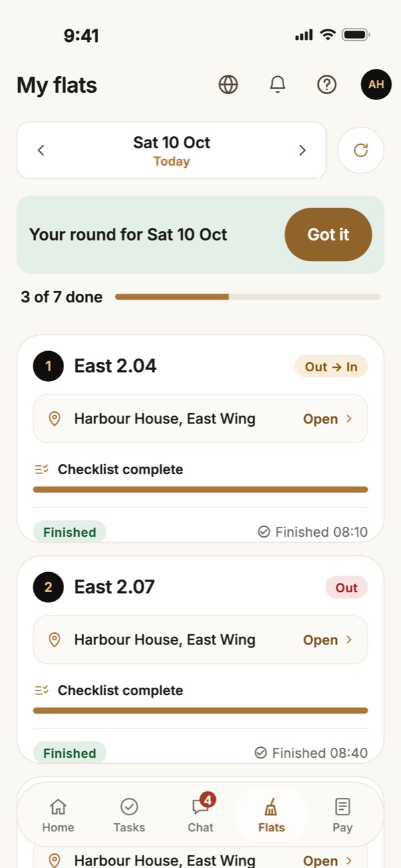
Task: Switch to the Pay tab
Action: tap(342, 815)
